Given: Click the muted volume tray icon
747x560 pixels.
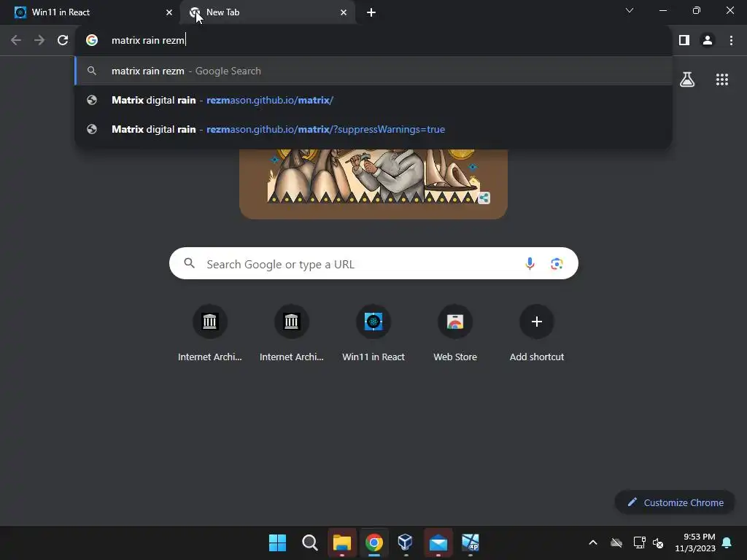Looking at the screenshot, I should point(659,542).
